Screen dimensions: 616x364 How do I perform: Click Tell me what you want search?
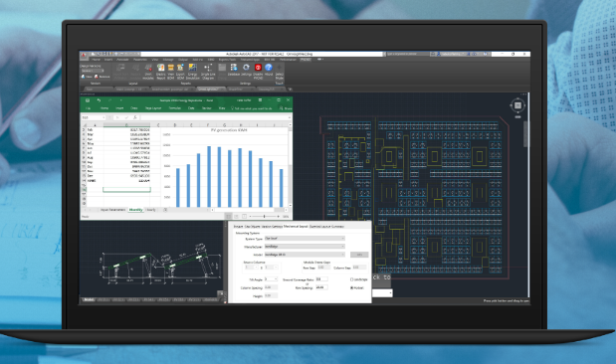[251, 108]
